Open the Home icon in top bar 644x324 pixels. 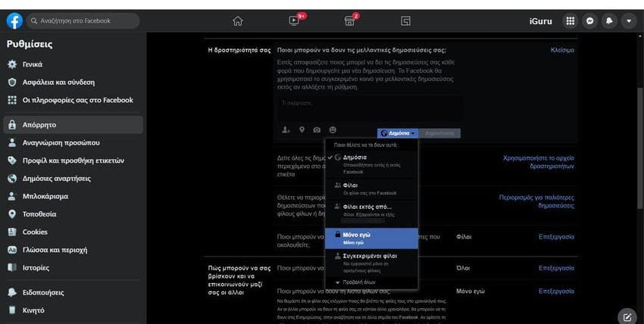pos(237,21)
